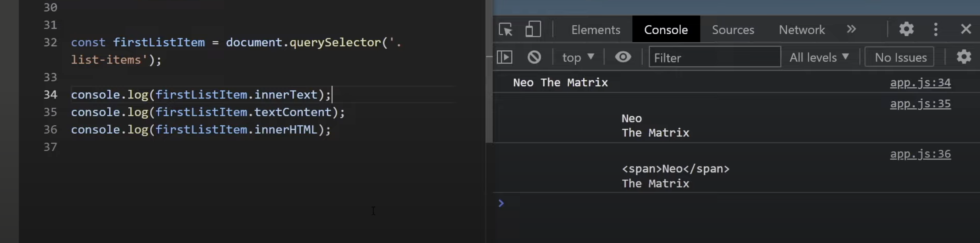This screenshot has width=980, height=243.
Task: Click the 'Neo The Matrix' console output
Action: 560,82
